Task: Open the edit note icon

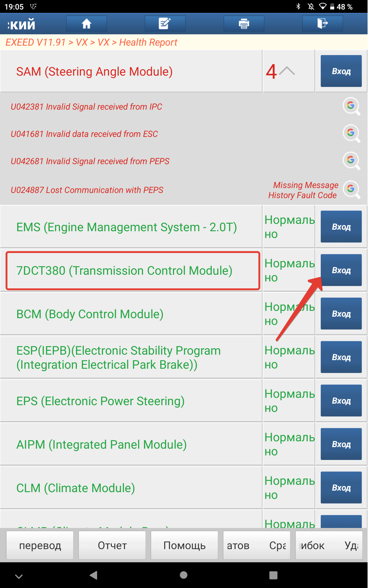Action: coord(165,24)
